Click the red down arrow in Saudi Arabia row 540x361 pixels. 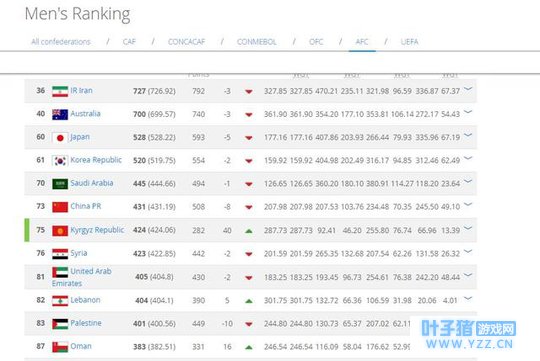(x=249, y=184)
